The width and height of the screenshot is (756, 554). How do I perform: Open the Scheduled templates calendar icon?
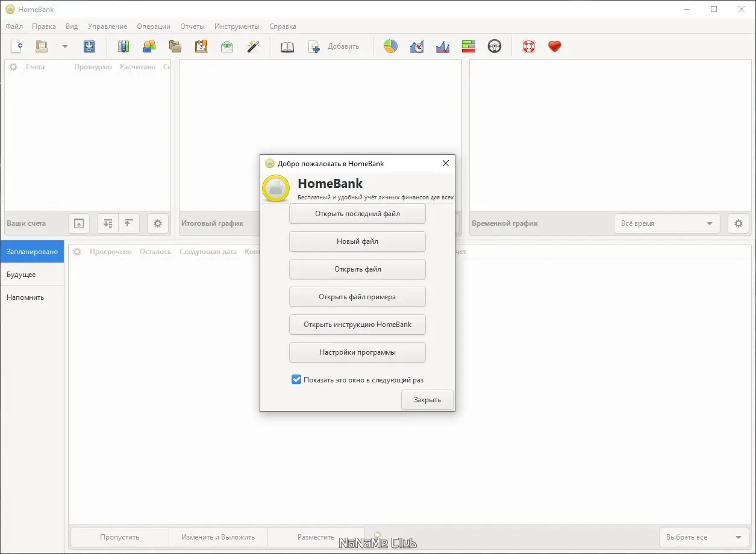click(x=201, y=46)
